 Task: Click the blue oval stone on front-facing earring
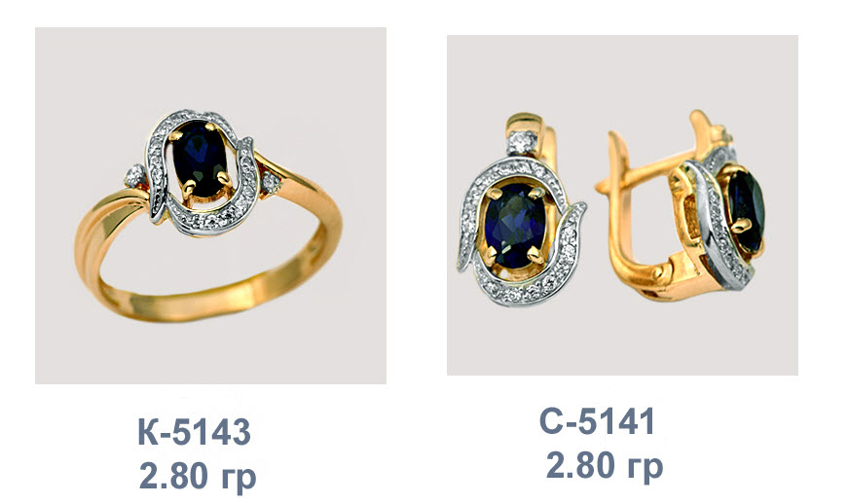pyautogui.click(x=513, y=226)
